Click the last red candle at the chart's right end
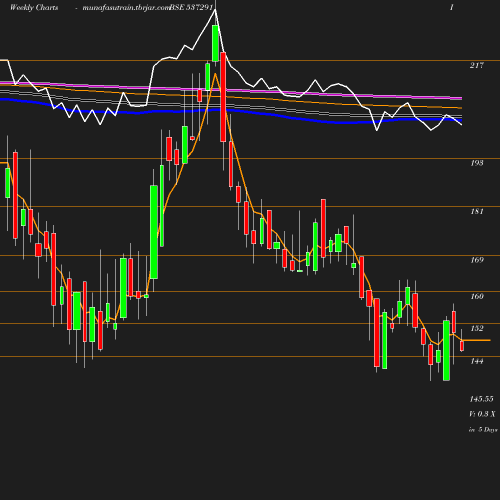The width and height of the screenshot is (500, 500). tap(462, 346)
